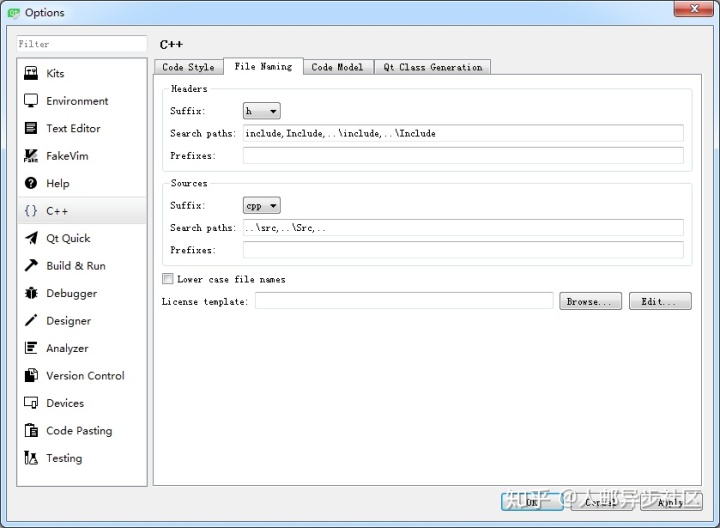Open the Headers suffix dropdown
This screenshot has height=528, width=720.
(x=261, y=111)
